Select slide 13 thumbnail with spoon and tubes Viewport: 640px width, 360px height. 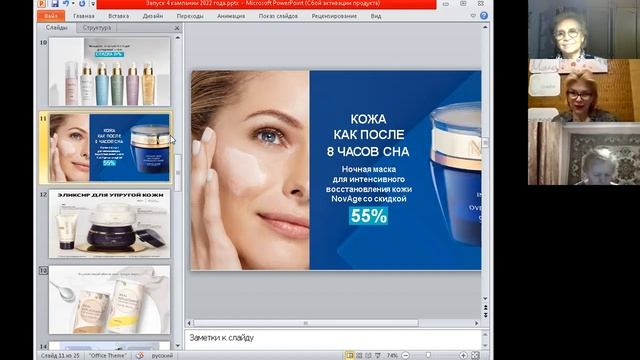pyautogui.click(x=109, y=300)
